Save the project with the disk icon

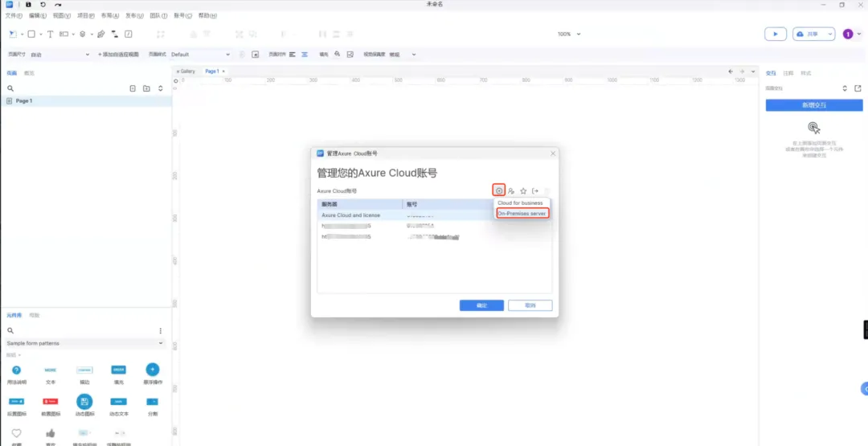(x=28, y=5)
